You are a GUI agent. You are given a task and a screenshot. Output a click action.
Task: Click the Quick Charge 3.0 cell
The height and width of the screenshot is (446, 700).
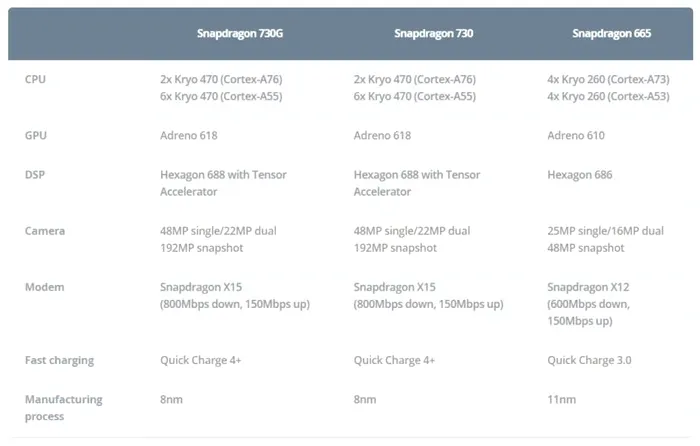[x=589, y=360]
